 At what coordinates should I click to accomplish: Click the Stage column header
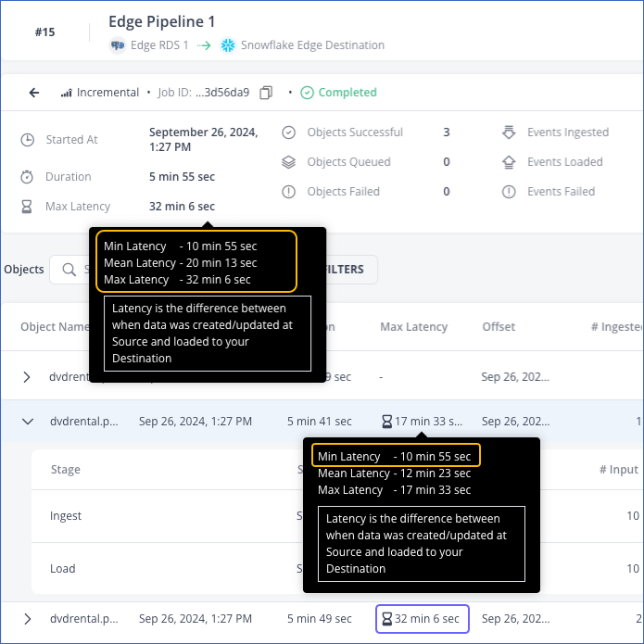(x=65, y=470)
